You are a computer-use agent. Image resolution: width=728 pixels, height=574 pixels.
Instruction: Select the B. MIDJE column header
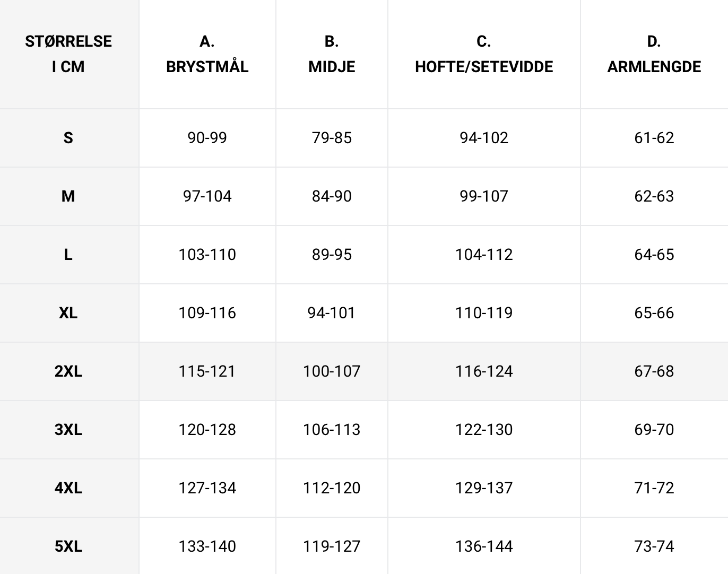click(332, 54)
